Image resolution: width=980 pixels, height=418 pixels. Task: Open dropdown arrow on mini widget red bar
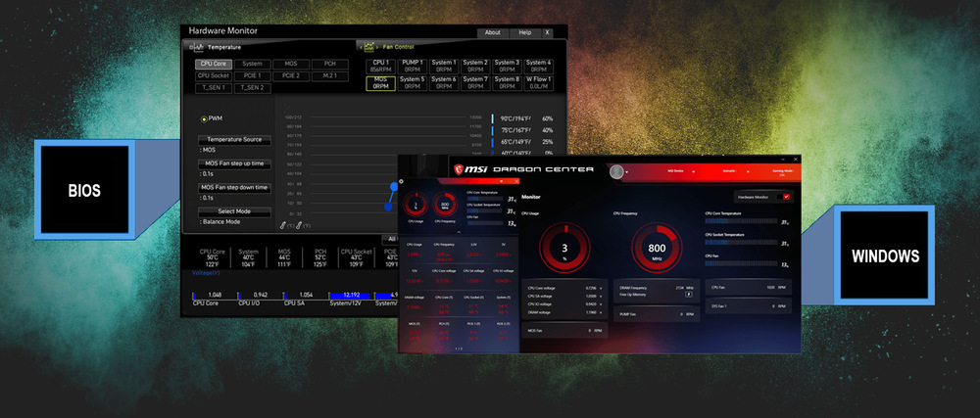pos(501,181)
